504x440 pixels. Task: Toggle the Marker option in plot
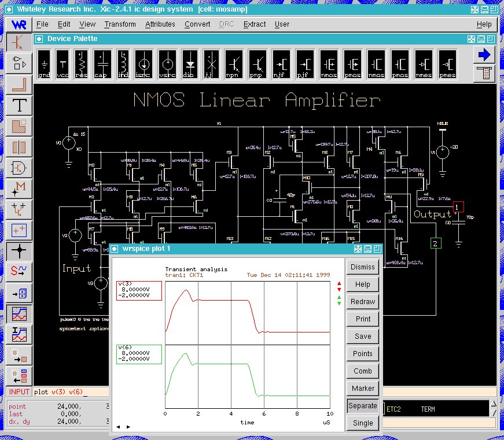(363, 389)
